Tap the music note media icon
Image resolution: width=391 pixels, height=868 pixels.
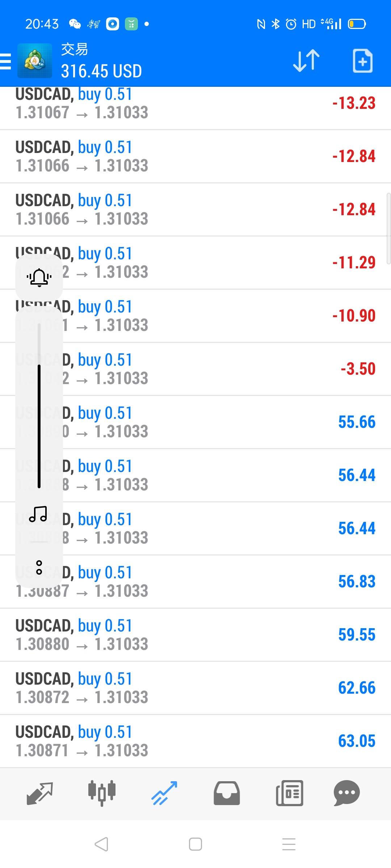tap(38, 514)
